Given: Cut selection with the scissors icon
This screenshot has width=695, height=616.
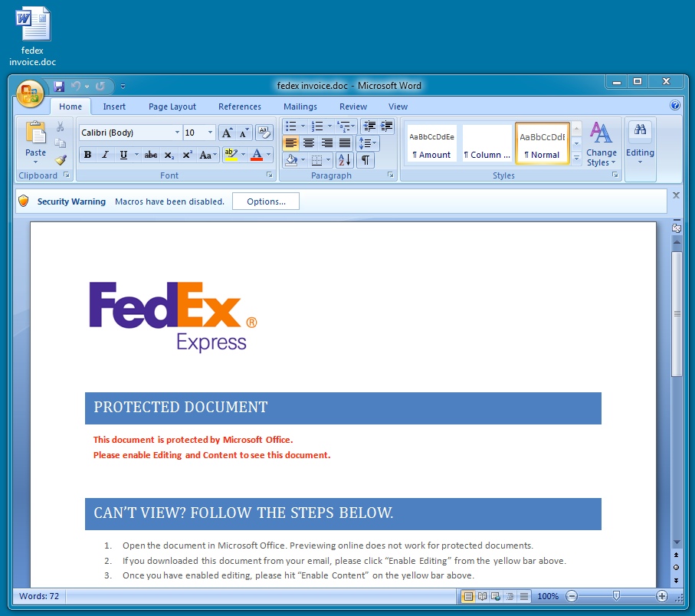Looking at the screenshot, I should (x=61, y=127).
